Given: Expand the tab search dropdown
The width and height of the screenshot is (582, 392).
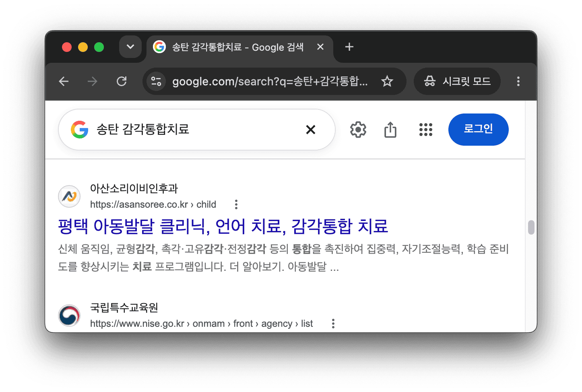Looking at the screenshot, I should [x=130, y=47].
